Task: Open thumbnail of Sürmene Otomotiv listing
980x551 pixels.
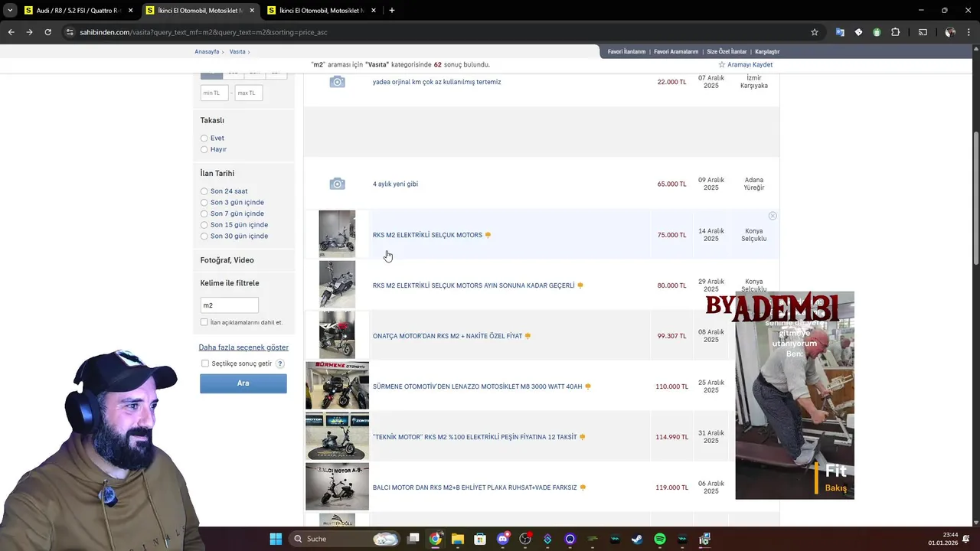Action: 337,386
